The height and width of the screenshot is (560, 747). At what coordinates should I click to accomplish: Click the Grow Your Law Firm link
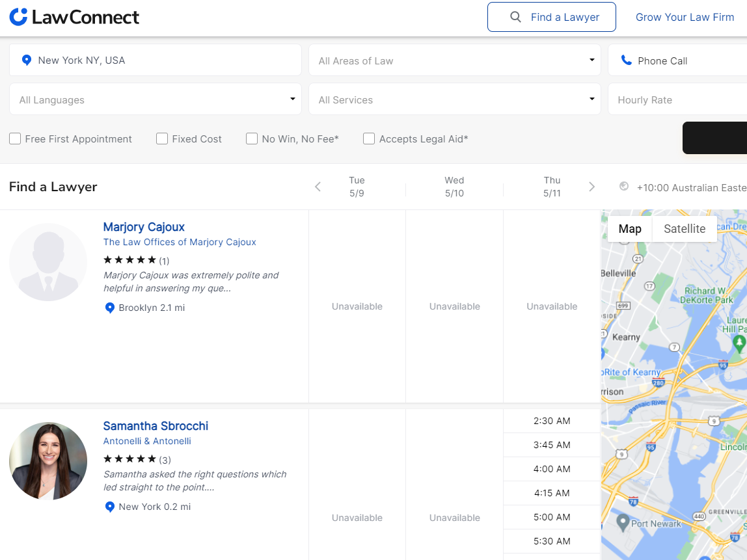(x=685, y=17)
